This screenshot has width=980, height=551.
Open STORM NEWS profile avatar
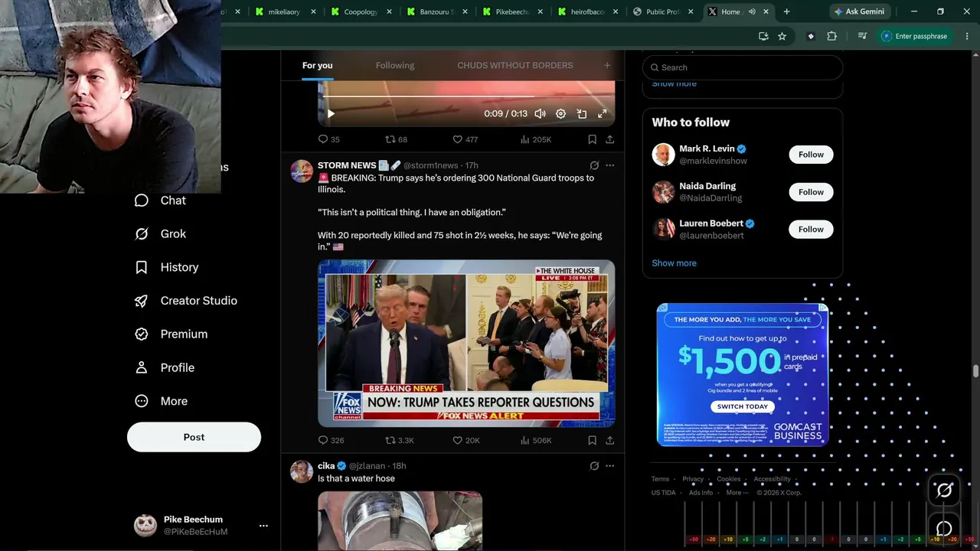coord(302,171)
